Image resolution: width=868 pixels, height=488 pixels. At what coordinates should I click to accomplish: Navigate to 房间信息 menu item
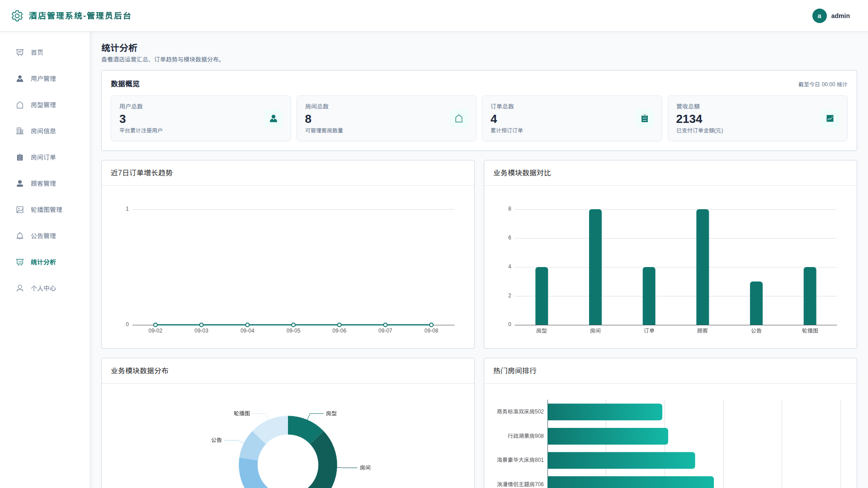[x=45, y=131]
